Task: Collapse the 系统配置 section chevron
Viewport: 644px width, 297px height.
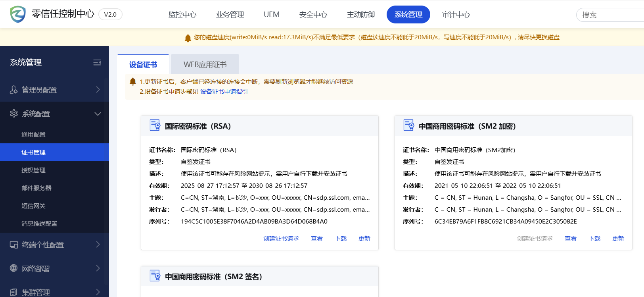Action: pos(98,114)
